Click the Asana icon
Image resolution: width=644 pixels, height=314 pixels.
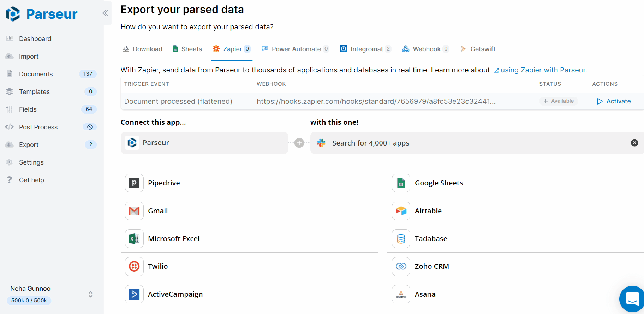(401, 294)
